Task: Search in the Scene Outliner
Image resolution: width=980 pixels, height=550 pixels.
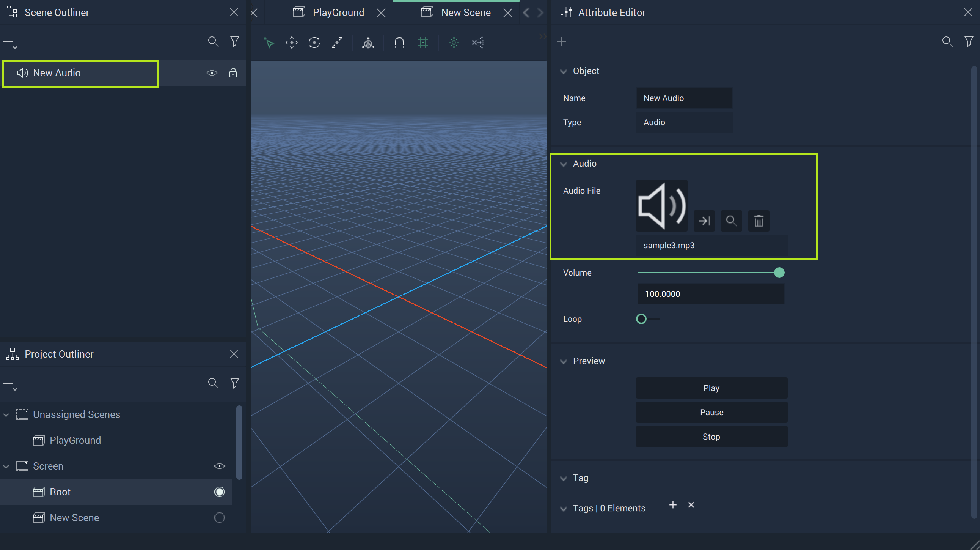Action: tap(213, 41)
